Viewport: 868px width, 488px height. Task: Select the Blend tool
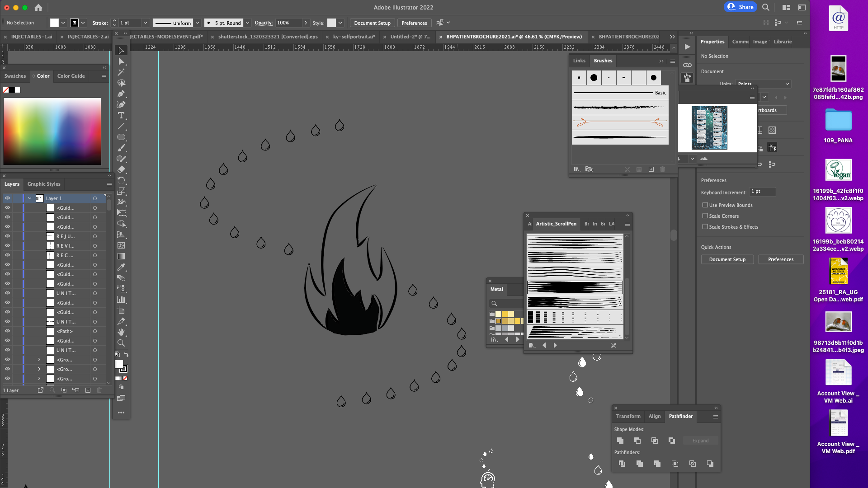point(121,278)
